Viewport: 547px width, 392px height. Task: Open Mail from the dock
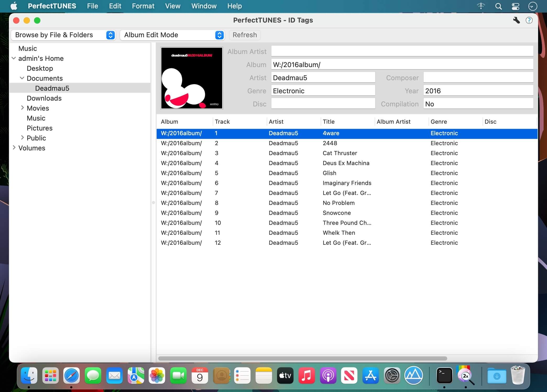click(114, 375)
